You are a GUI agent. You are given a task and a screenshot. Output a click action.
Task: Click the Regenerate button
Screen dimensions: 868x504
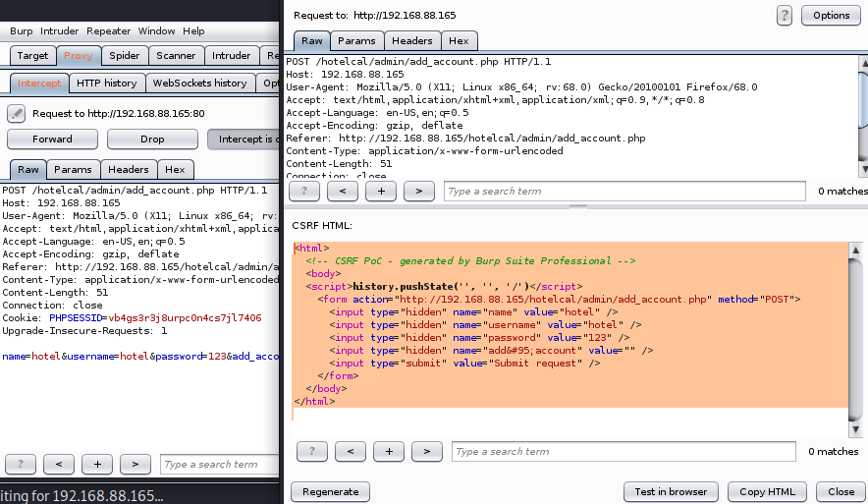pos(331,492)
